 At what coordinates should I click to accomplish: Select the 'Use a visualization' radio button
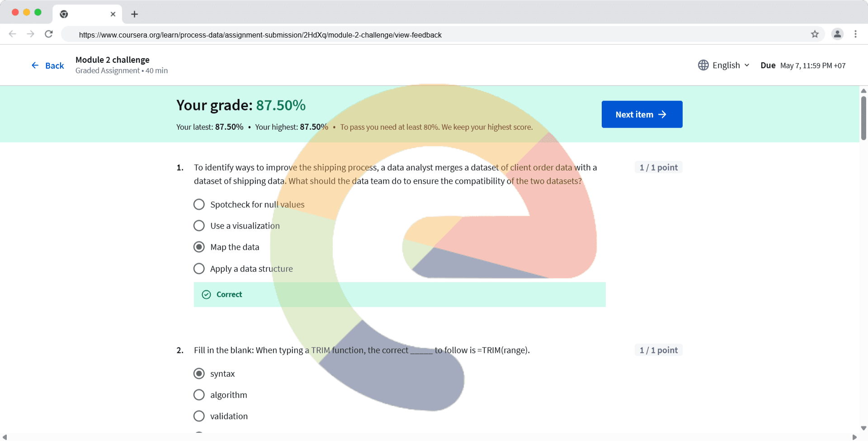click(x=199, y=226)
